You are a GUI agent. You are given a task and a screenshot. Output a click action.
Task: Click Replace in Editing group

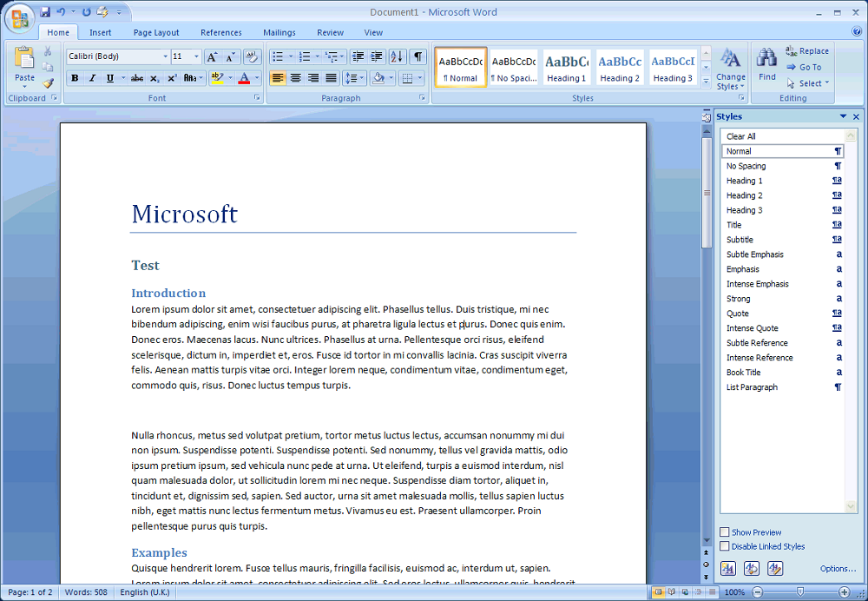(x=807, y=51)
